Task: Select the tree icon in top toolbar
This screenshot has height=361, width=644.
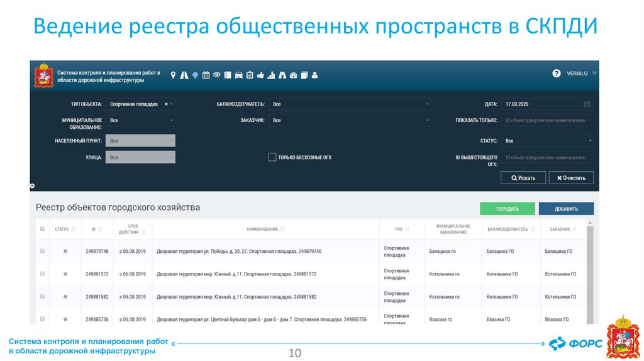Action: 196,75
